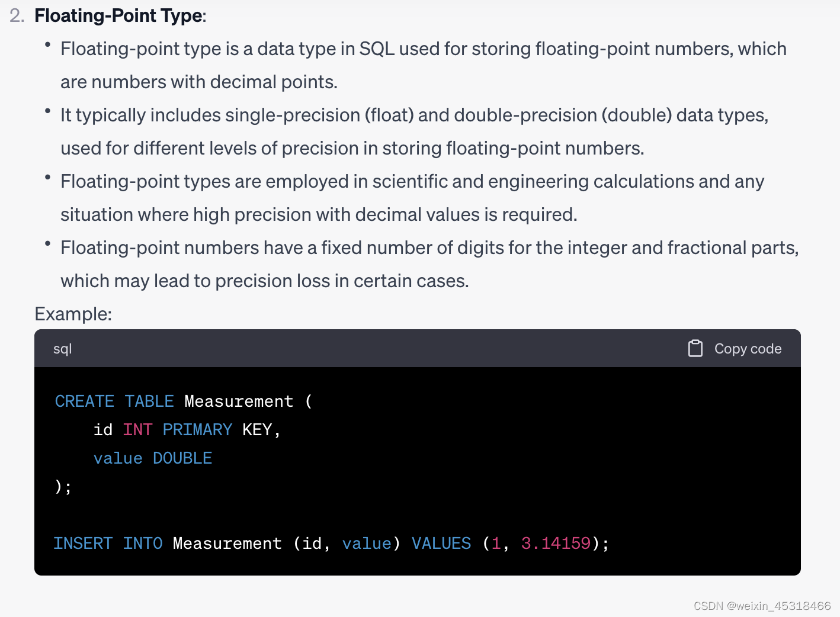Click the clipboard icon in code header
The image size is (840, 617).
(x=694, y=348)
